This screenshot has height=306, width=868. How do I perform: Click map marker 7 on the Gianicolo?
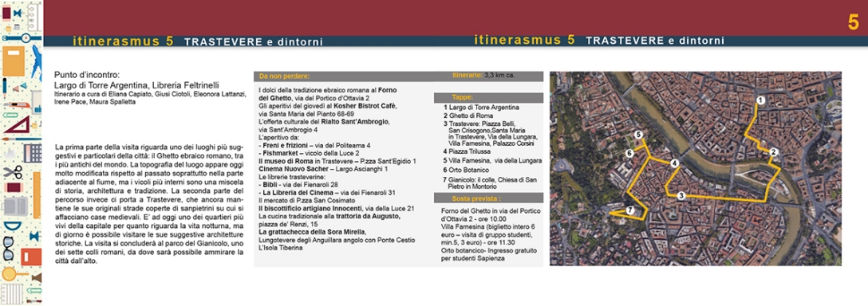tap(629, 210)
